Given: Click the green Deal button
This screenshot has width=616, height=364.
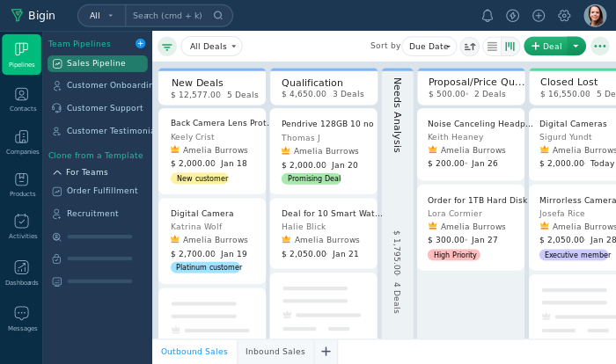Looking at the screenshot, I should tap(546, 47).
